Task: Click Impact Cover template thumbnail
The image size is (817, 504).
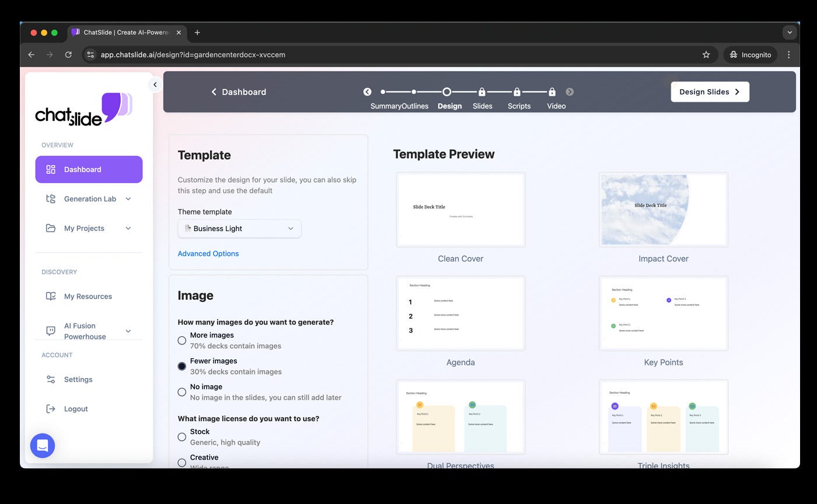Action: click(x=664, y=209)
